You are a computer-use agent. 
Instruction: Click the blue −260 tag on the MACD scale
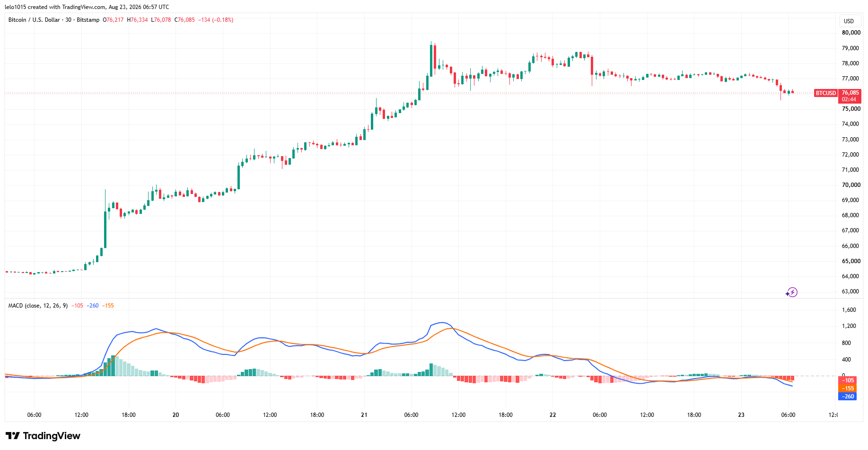click(847, 397)
